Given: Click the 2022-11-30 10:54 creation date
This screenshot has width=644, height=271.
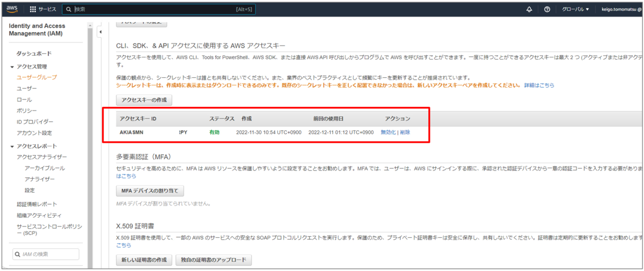Looking at the screenshot, I should [269, 132].
